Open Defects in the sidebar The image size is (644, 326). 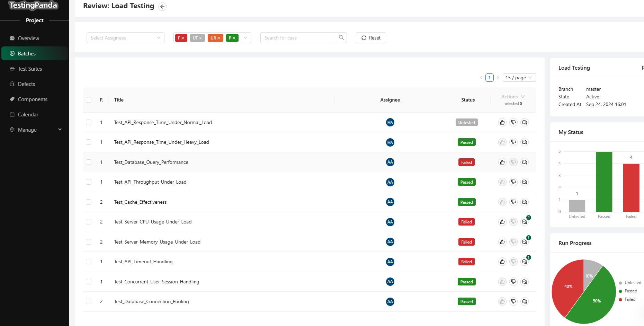(x=35, y=84)
